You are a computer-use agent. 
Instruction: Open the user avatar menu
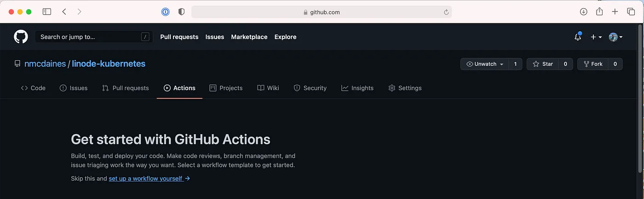tap(615, 37)
